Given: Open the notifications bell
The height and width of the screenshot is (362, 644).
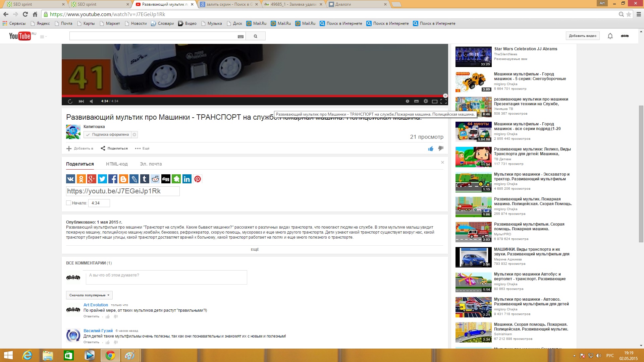Looking at the screenshot, I should [x=610, y=36].
